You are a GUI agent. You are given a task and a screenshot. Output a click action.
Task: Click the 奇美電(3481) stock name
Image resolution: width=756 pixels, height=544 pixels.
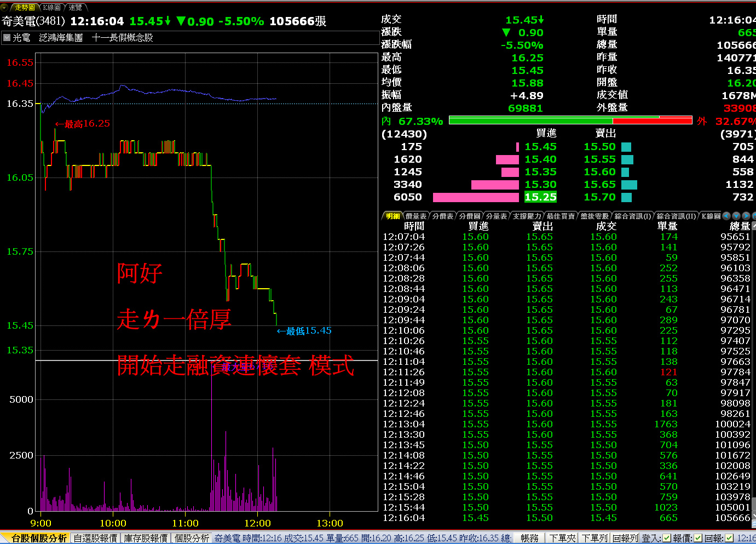[33, 21]
